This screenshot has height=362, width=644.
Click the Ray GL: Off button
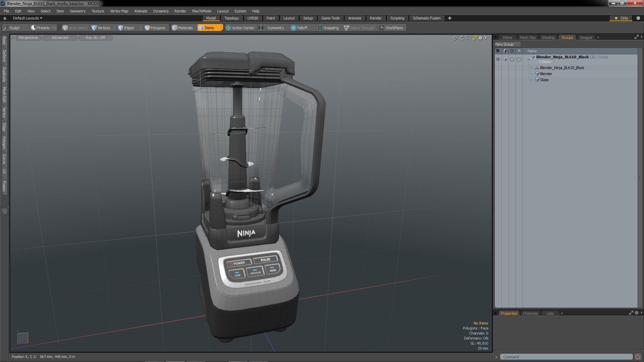coord(95,38)
